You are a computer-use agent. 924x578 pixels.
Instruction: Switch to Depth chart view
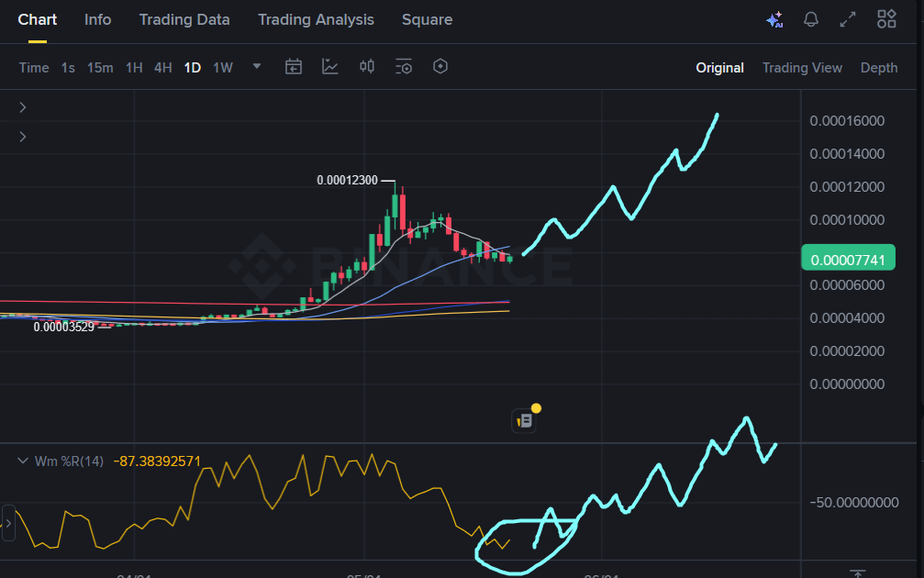point(879,68)
